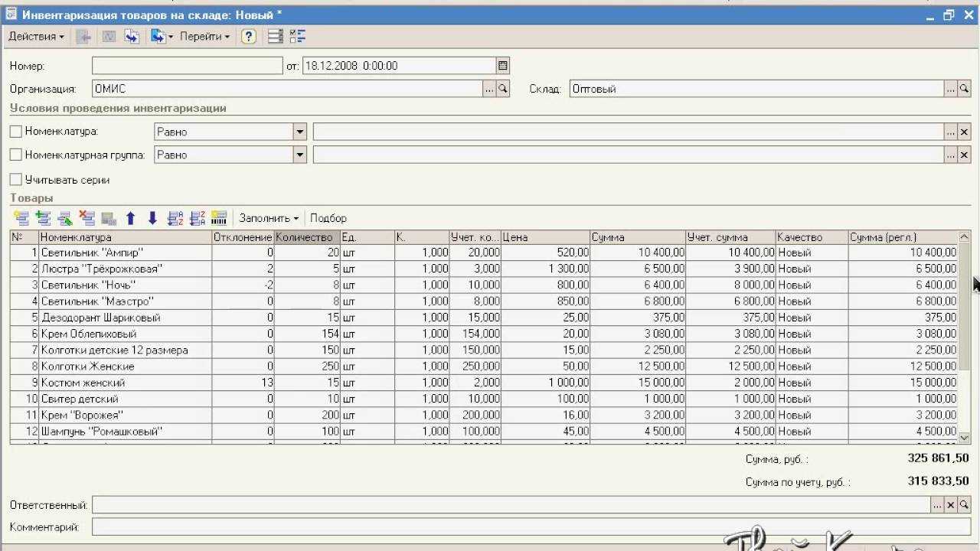
Task: Click the Отклонение column header
Action: [243, 237]
